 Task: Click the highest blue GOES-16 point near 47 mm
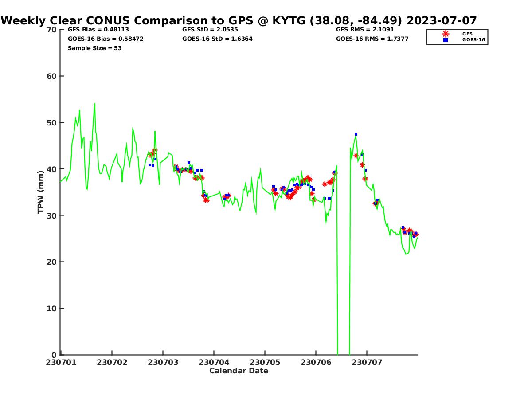pos(356,134)
